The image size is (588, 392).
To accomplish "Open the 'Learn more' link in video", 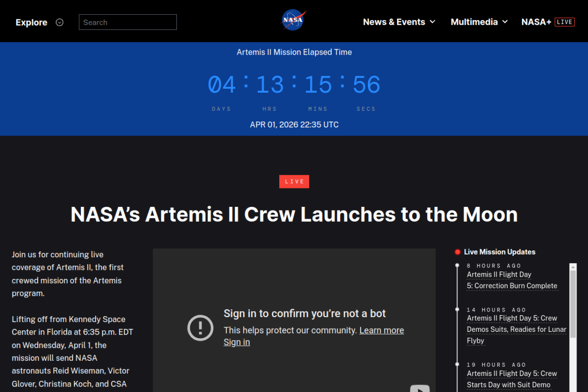I will 381,330.
